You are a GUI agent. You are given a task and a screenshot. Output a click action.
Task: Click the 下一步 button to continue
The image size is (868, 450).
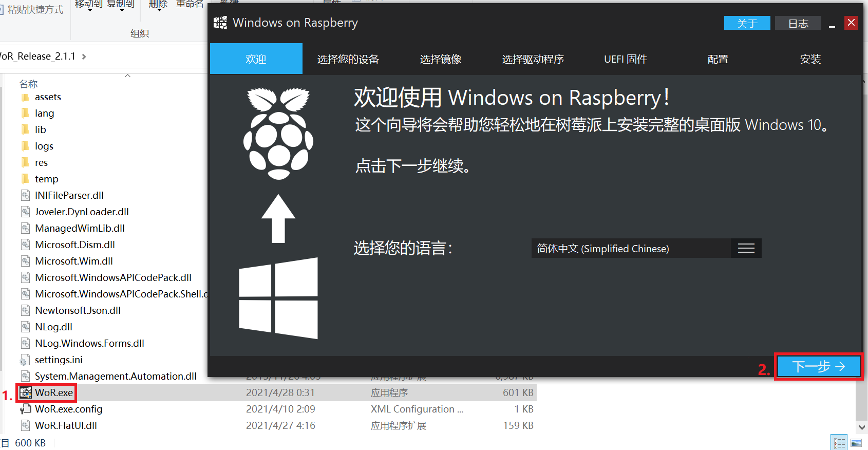pos(819,366)
